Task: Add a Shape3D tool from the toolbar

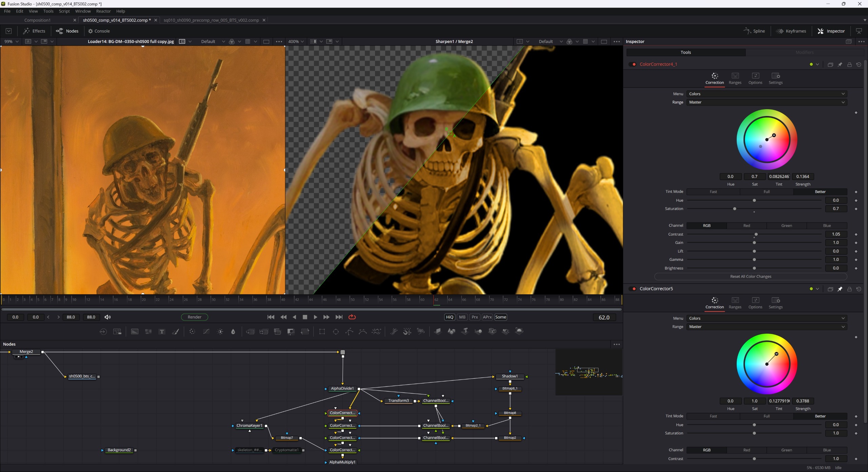Action: (x=451, y=332)
